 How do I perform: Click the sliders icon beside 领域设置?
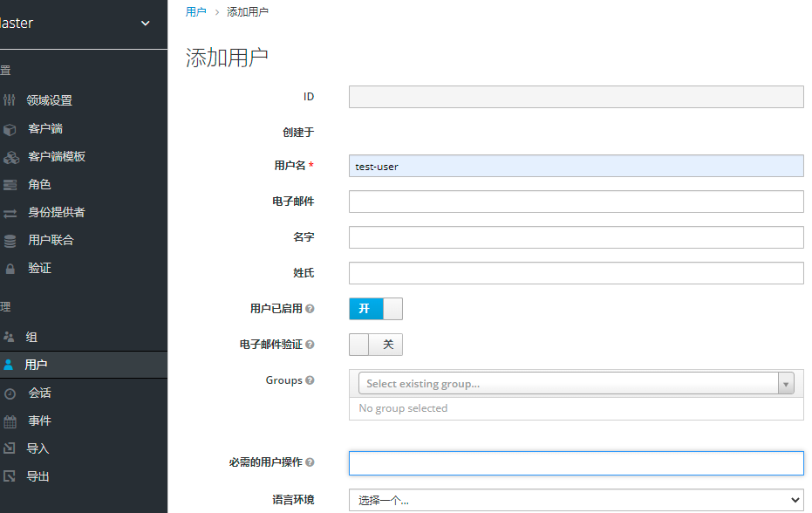point(10,100)
